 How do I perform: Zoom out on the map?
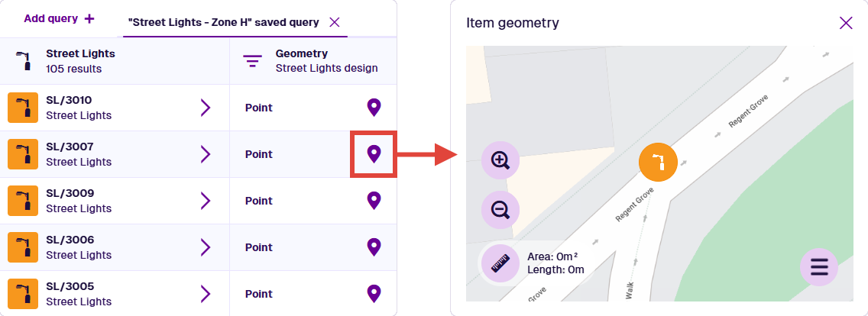[x=500, y=210]
